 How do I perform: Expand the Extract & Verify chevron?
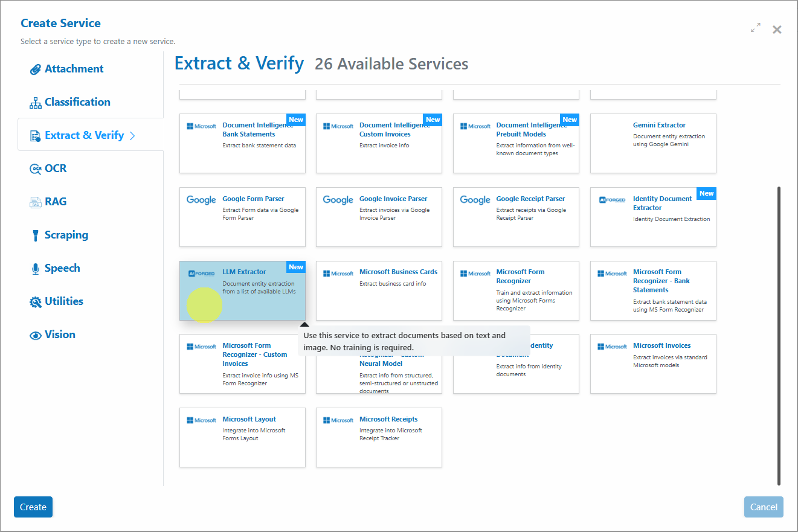[132, 135]
